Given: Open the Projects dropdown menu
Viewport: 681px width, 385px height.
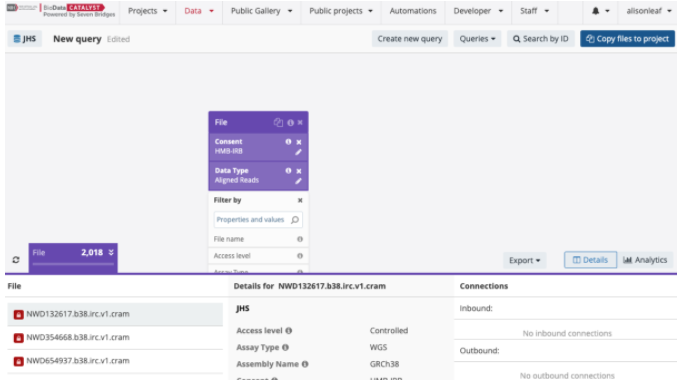Looking at the screenshot, I should [x=148, y=11].
